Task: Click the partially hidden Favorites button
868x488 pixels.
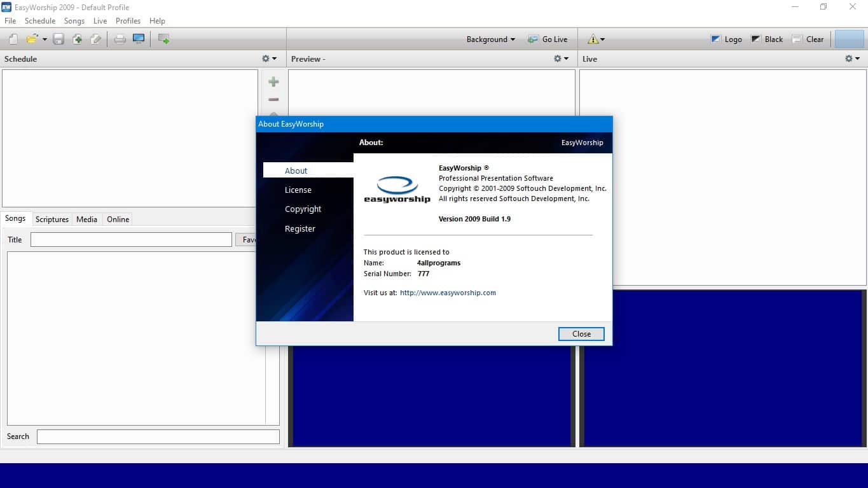Action: [245, 240]
